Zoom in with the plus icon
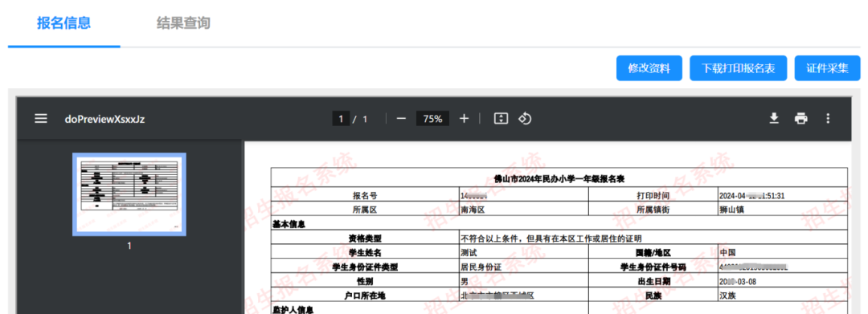 464,118
